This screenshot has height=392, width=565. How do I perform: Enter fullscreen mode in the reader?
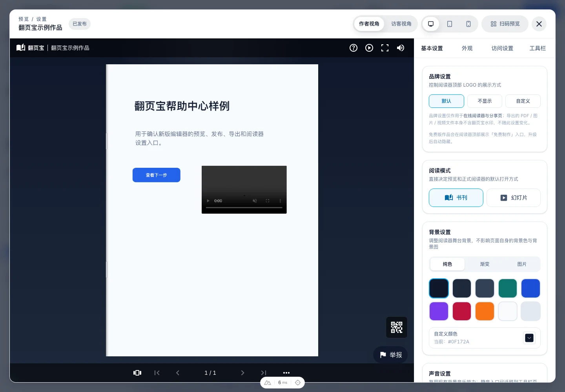[385, 48]
